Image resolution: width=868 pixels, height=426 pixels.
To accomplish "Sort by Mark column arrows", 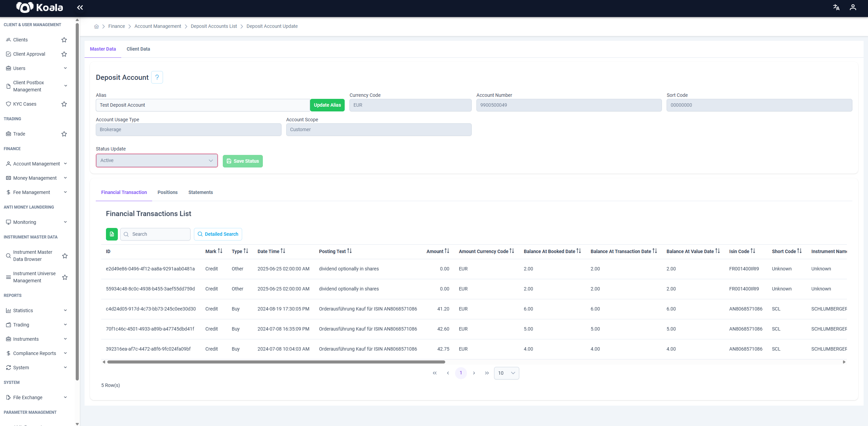I will coord(220,251).
